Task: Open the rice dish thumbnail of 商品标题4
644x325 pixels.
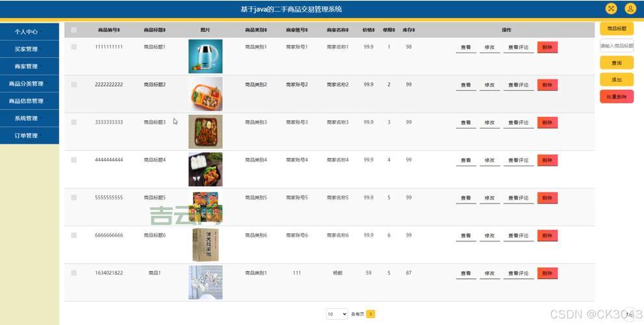Action: 205,169
